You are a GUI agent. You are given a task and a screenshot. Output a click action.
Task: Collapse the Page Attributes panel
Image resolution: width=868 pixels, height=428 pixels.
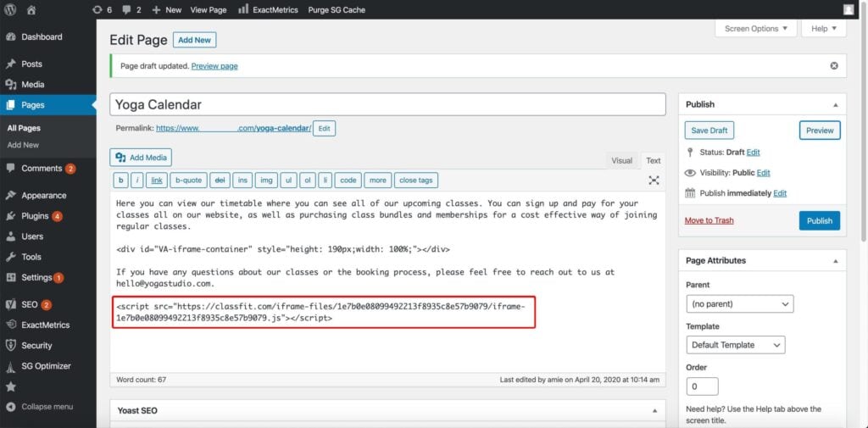(835, 261)
